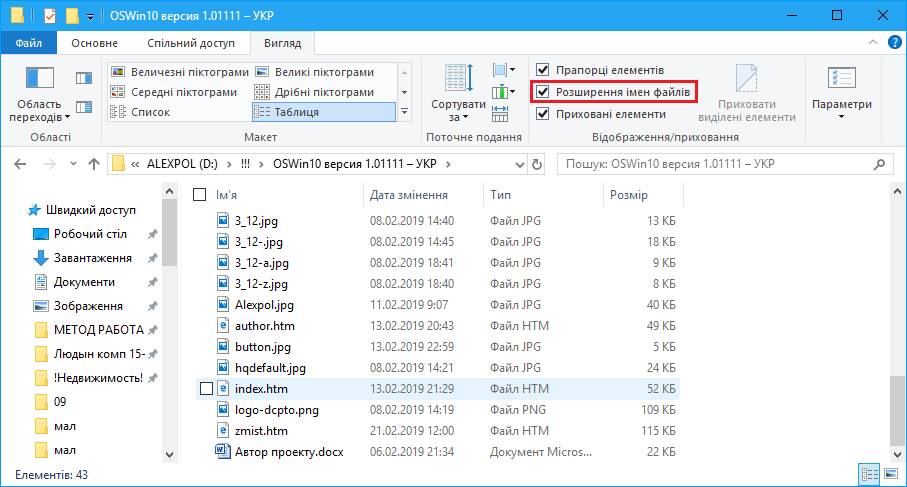Go forward with the forward arrow
907x487 pixels.
point(50,164)
